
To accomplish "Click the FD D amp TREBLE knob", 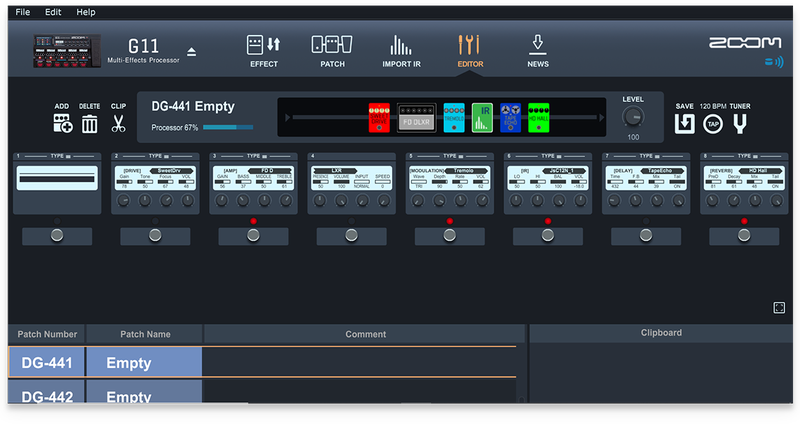I will coord(286,200).
